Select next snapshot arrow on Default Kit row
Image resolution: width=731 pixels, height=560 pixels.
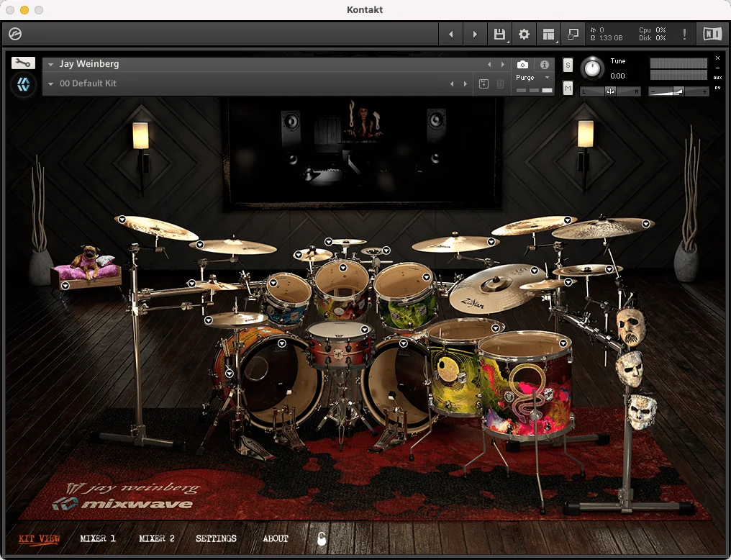(465, 83)
